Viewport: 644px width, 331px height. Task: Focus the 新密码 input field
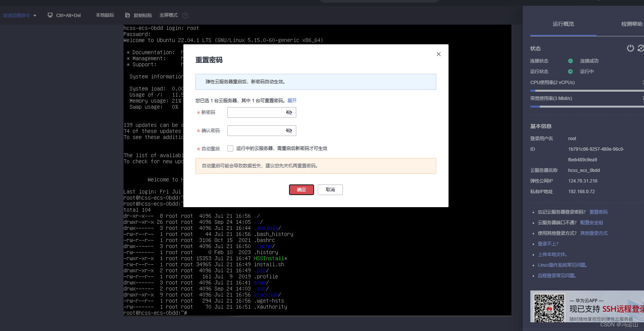262,112
